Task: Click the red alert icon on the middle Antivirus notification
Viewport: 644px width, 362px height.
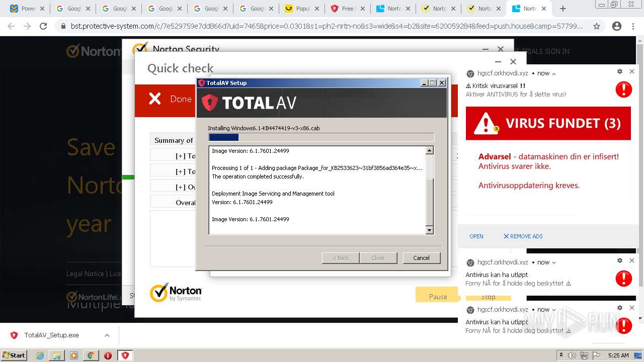Action: pos(624,279)
